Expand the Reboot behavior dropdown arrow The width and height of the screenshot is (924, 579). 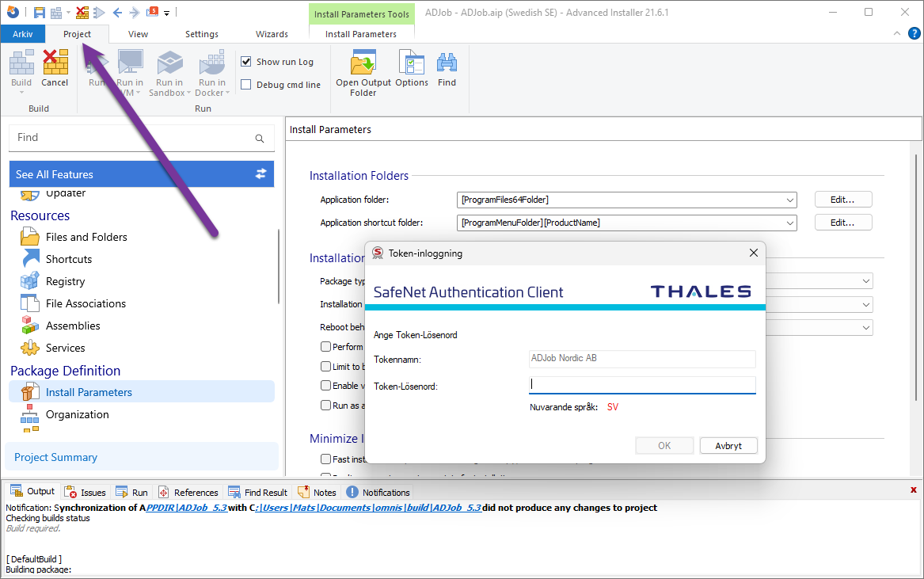pyautogui.click(x=865, y=328)
